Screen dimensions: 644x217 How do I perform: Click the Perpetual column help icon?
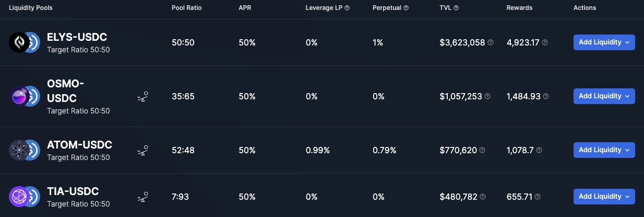pos(406,8)
